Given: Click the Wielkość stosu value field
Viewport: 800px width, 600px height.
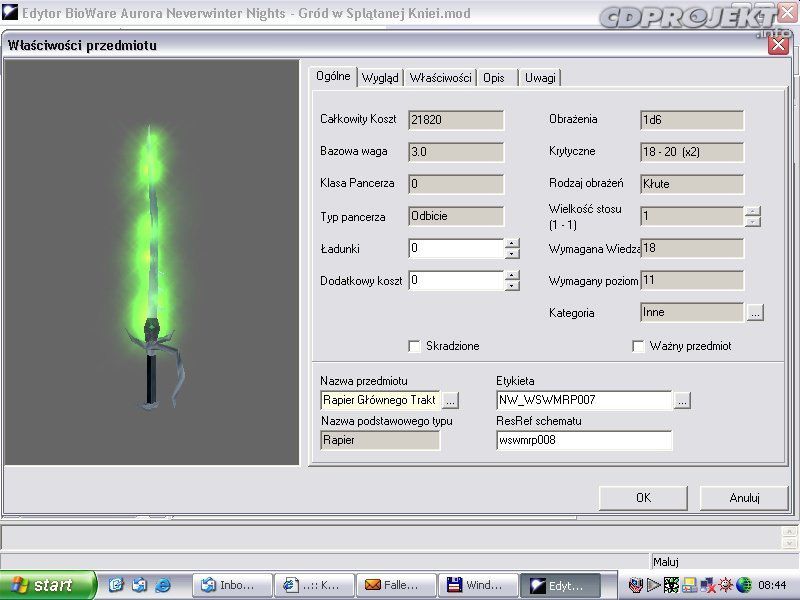Looking at the screenshot, I should [692, 216].
